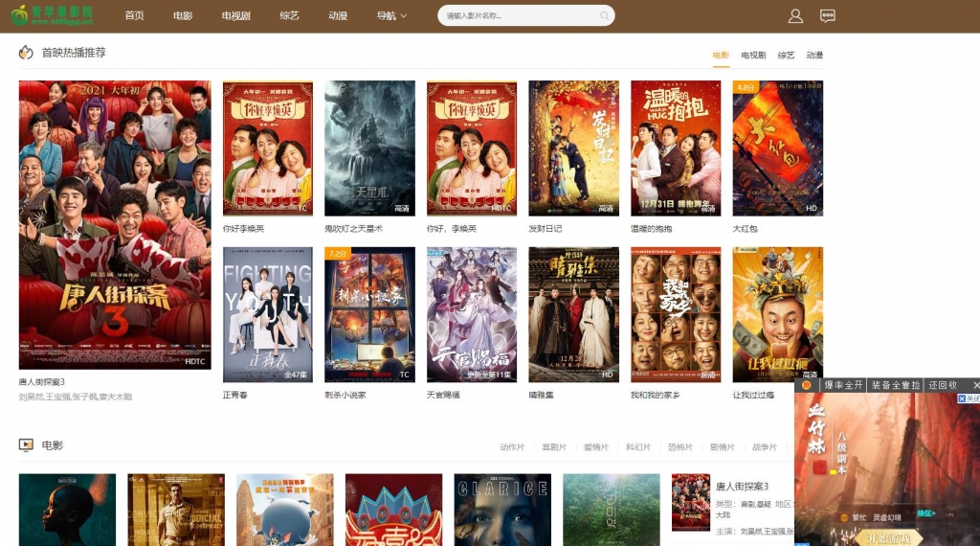This screenshot has width=980, height=546.
Task: Open the Tom and Jerry poster
Action: pos(285,510)
